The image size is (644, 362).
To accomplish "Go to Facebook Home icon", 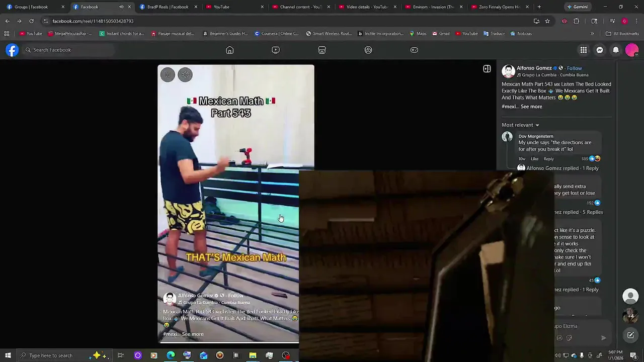I will click(230, 50).
